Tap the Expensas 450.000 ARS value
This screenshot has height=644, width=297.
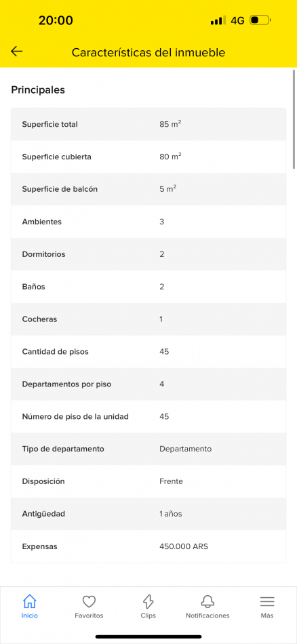tap(184, 546)
